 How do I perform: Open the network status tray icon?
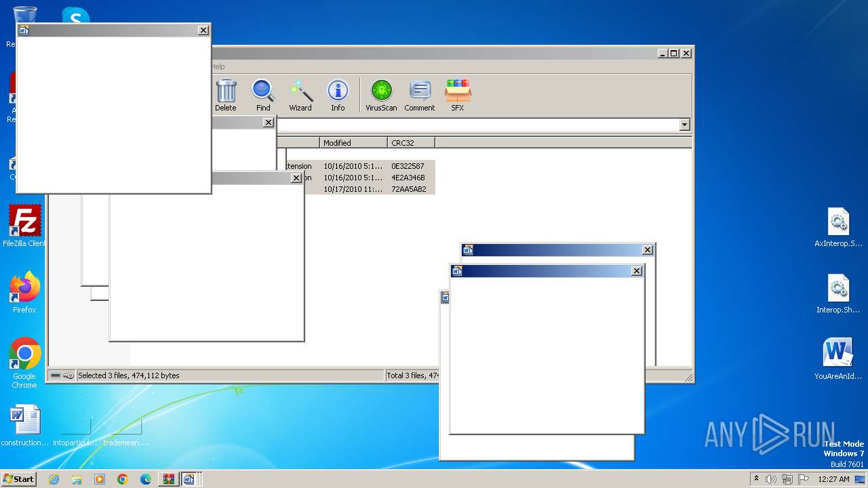point(787,479)
